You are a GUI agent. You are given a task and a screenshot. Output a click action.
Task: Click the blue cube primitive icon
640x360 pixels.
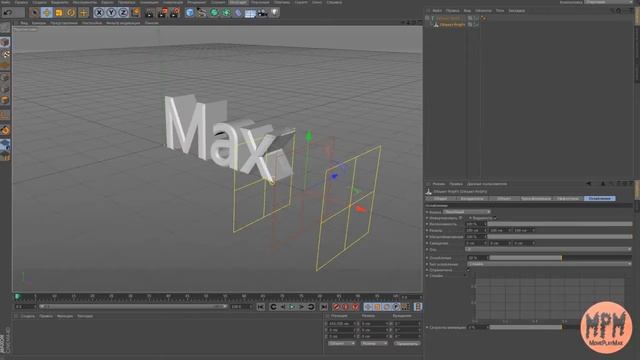pyautogui.click(x=189, y=13)
